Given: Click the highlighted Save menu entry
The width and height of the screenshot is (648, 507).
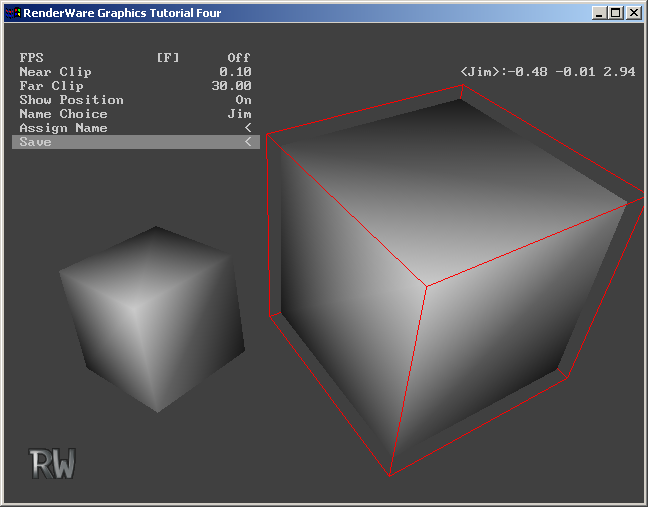Looking at the screenshot, I should click(x=136, y=142).
